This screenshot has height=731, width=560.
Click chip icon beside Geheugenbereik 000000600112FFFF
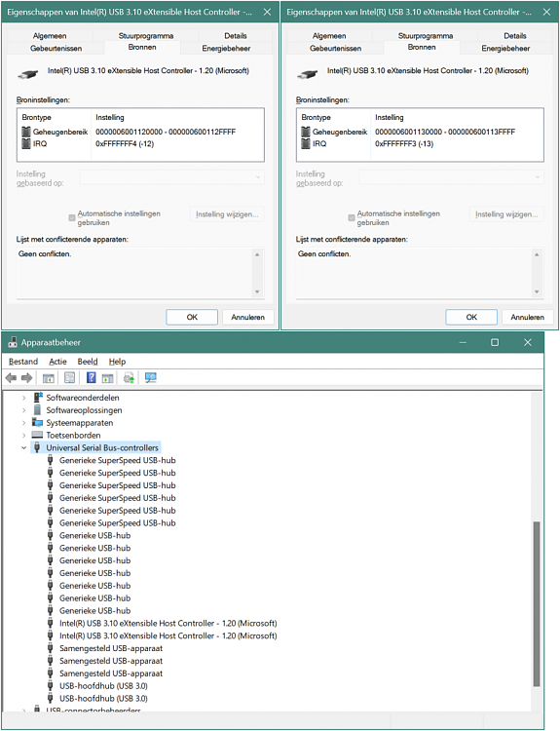coord(26,132)
